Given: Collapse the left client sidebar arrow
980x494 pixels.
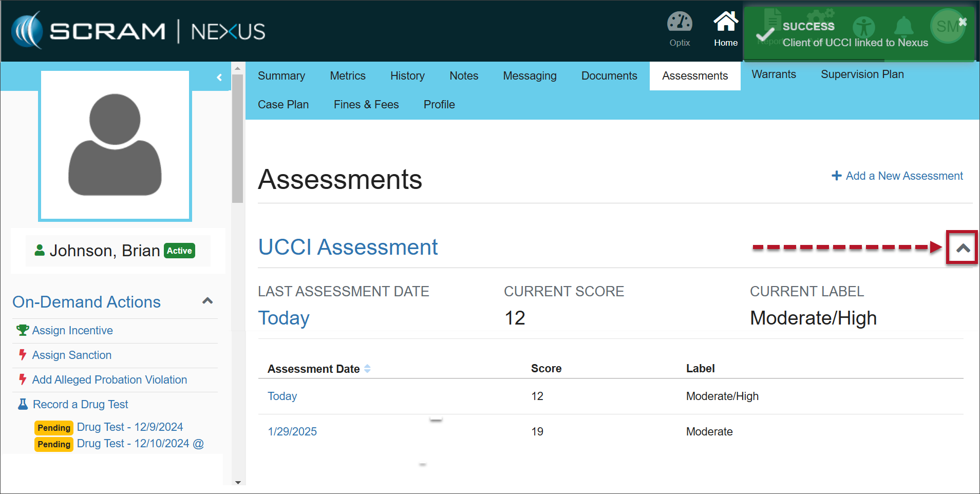Looking at the screenshot, I should point(219,78).
